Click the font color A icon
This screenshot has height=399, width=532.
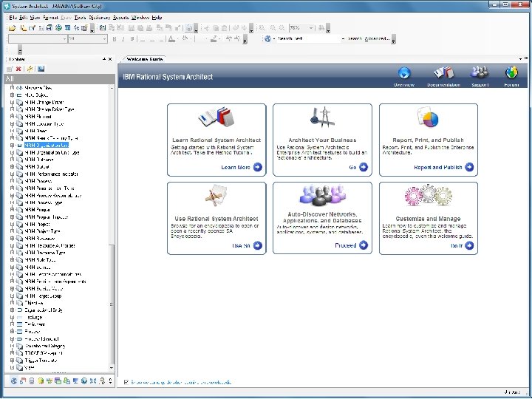172,39
